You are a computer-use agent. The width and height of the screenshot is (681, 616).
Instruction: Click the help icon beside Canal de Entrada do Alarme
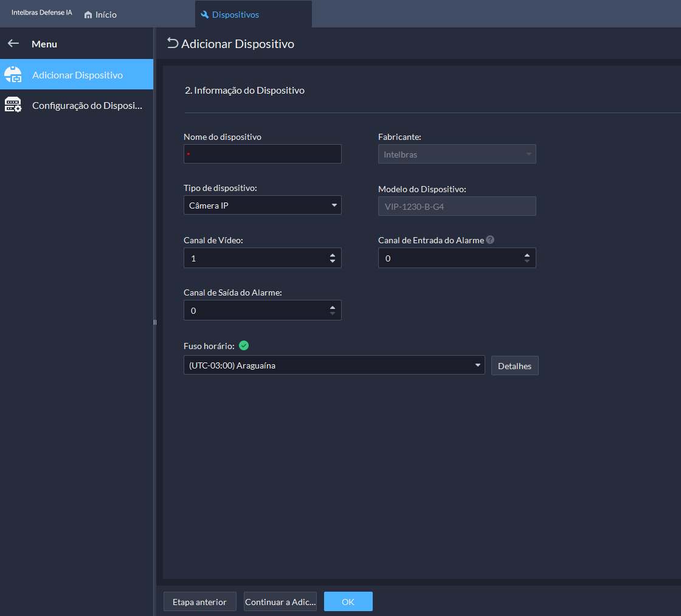tap(490, 240)
